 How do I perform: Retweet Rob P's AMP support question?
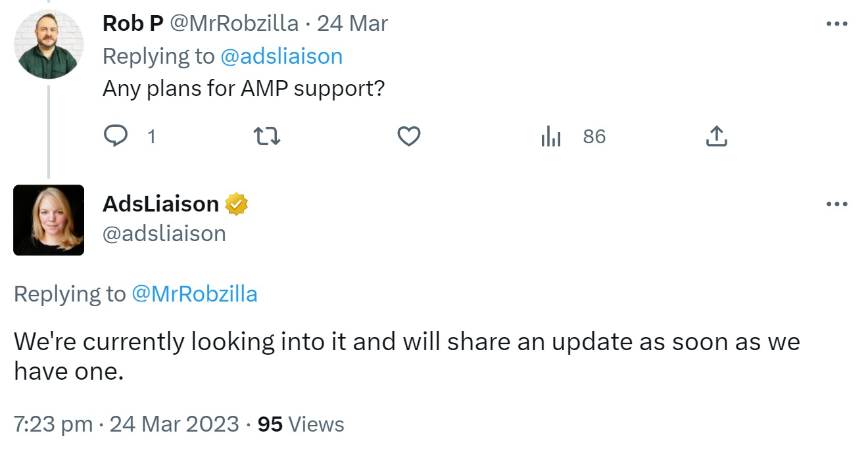[x=267, y=137]
